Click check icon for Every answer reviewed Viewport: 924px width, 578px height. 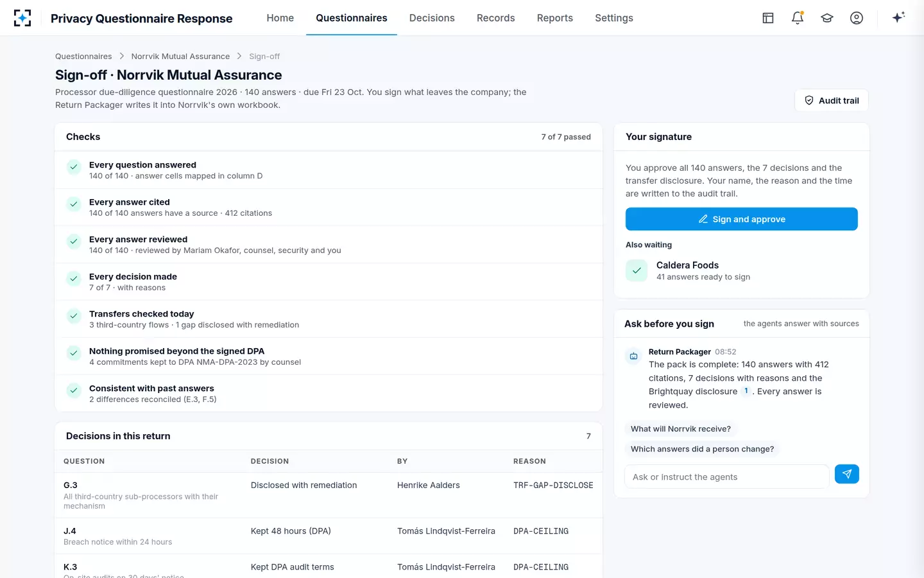coord(74,241)
